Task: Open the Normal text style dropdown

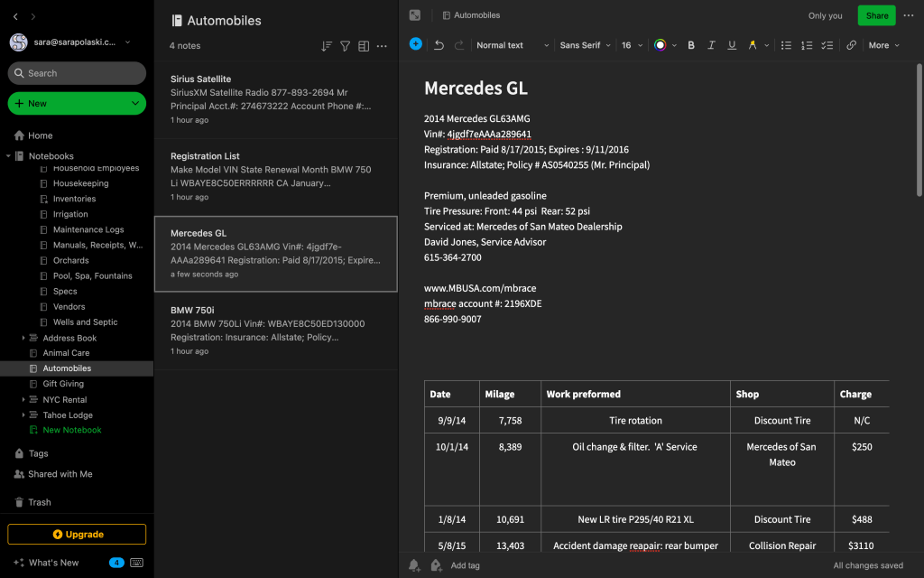Action: point(513,45)
